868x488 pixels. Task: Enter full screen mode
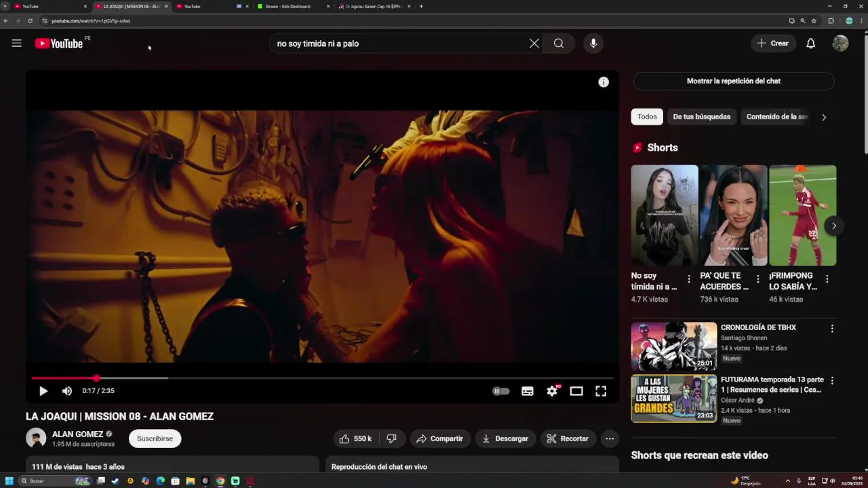(x=601, y=391)
